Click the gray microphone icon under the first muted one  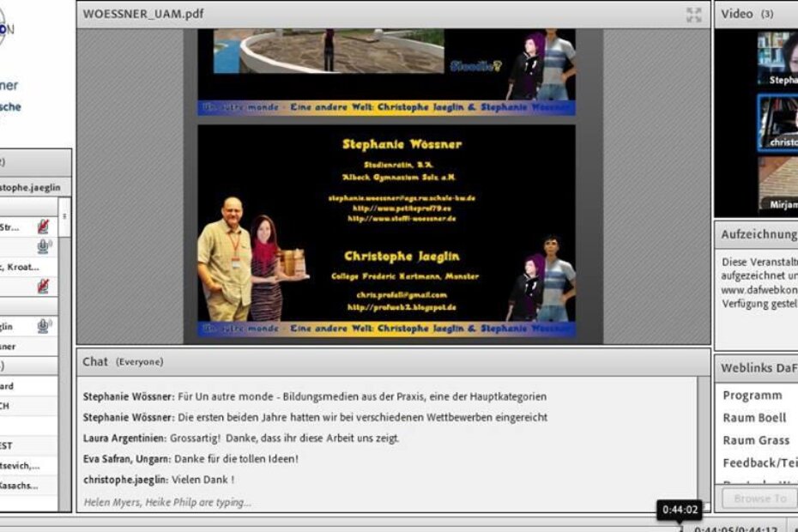(x=43, y=247)
